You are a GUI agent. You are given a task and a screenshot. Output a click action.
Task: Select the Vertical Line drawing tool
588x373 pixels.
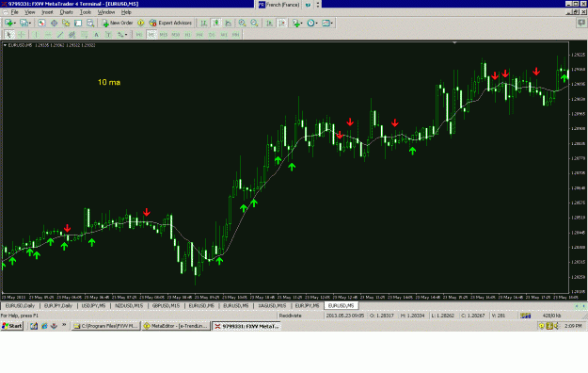36,35
